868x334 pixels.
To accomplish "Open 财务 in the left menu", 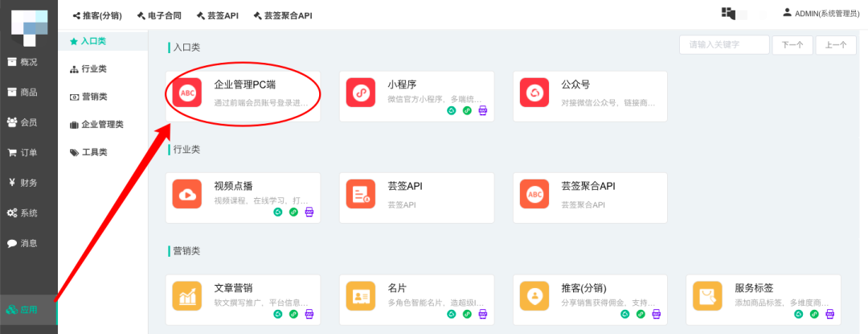I will [29, 183].
